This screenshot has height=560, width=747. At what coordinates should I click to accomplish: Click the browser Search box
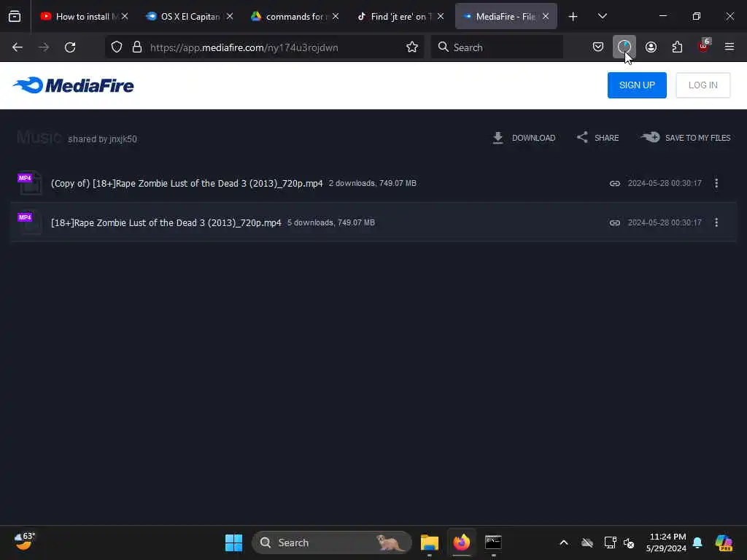pyautogui.click(x=497, y=47)
